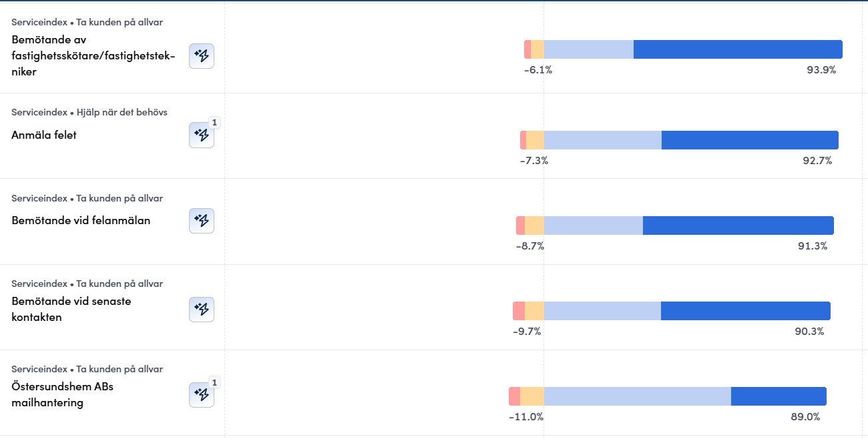Select the Bemötande vid felanmälan title
The width and height of the screenshot is (868, 439).
coord(81,220)
